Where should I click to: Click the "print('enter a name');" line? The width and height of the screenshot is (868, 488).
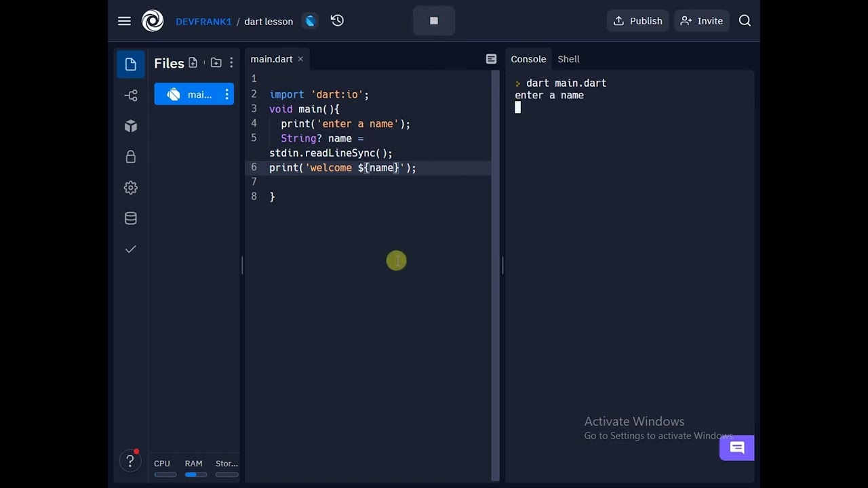(345, 123)
